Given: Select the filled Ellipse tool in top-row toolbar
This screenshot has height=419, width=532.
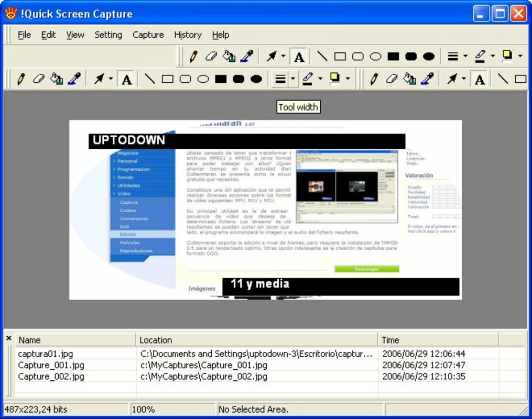Looking at the screenshot, I should coord(429,57).
